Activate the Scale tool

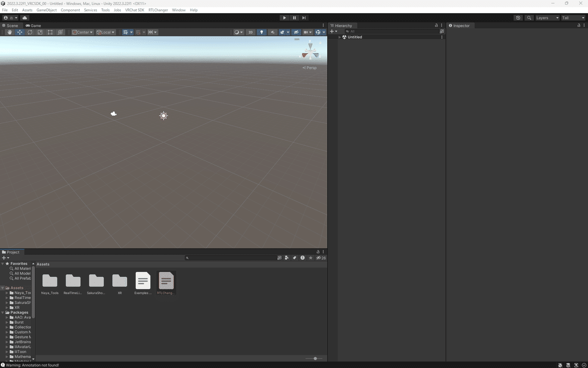point(40,32)
